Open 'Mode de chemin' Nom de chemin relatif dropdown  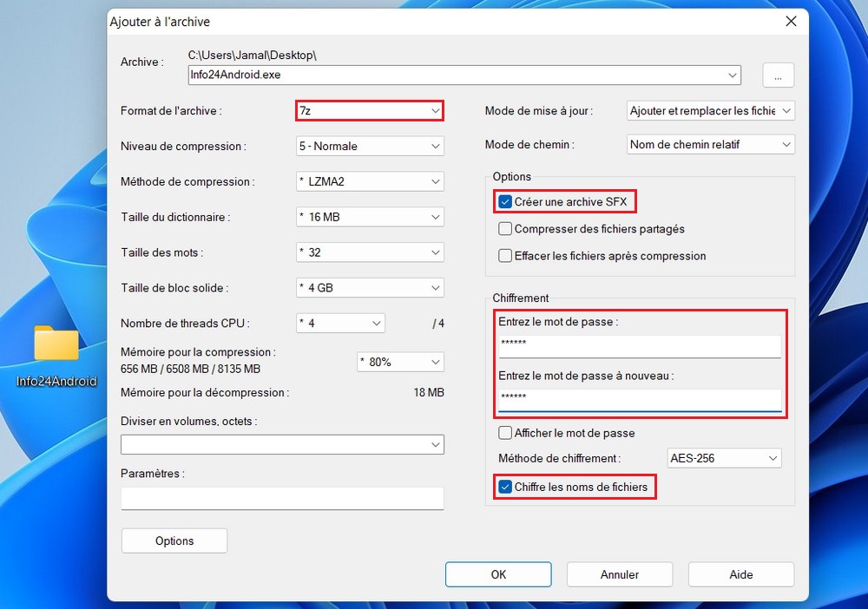tap(710, 145)
